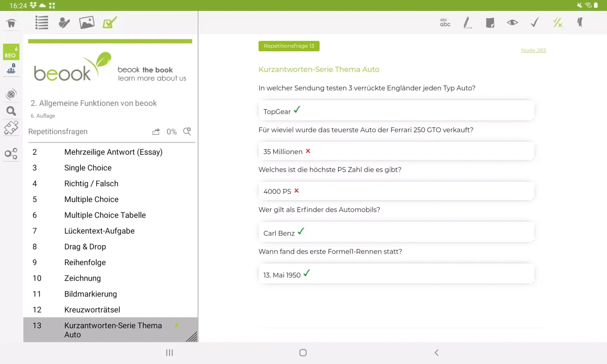Select question 11 Bildmarkierung

[111, 294]
